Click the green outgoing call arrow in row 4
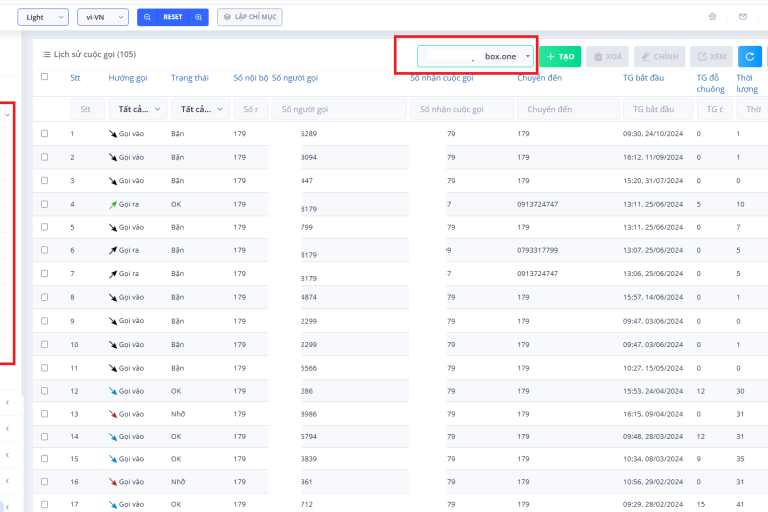Image resolution: width=768 pixels, height=512 pixels. [113, 204]
